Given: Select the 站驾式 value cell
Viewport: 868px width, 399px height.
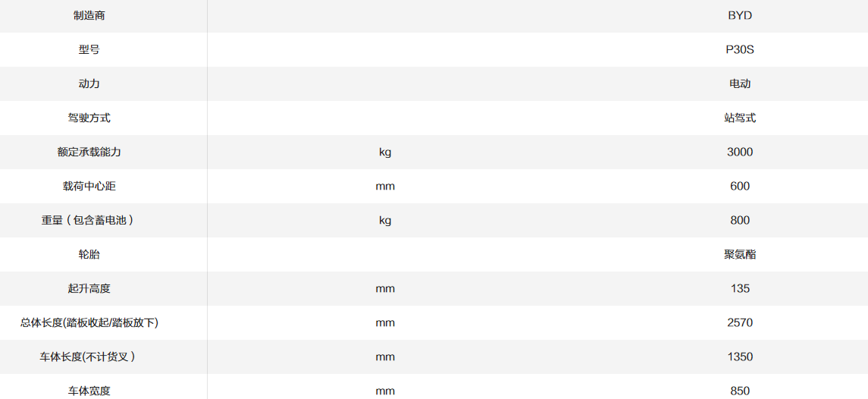Looking at the screenshot, I should click(739, 118).
